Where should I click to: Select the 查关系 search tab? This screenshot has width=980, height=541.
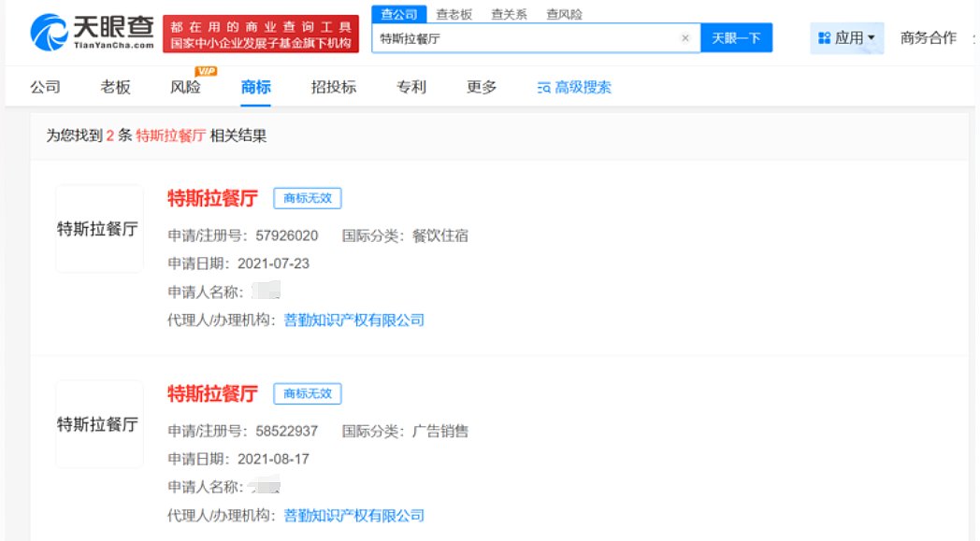509,14
